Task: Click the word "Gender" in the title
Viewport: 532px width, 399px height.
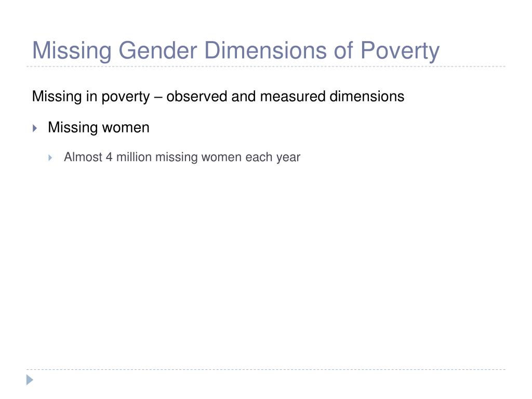Action: click(x=158, y=51)
